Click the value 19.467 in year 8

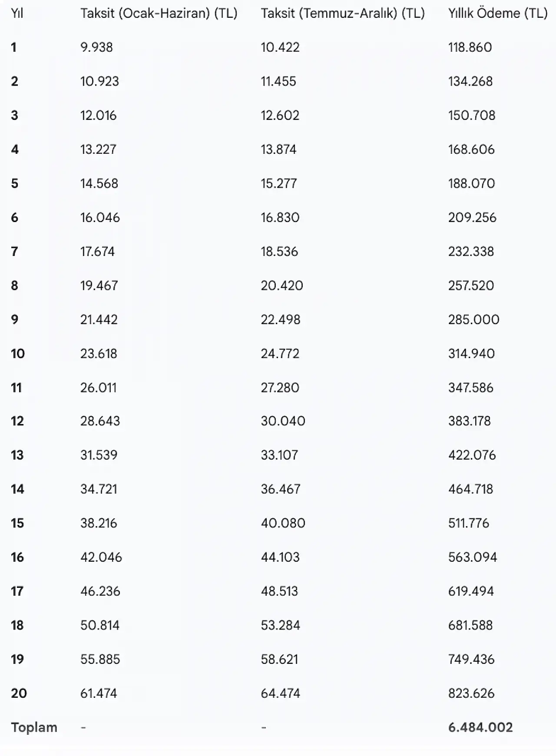99,285
